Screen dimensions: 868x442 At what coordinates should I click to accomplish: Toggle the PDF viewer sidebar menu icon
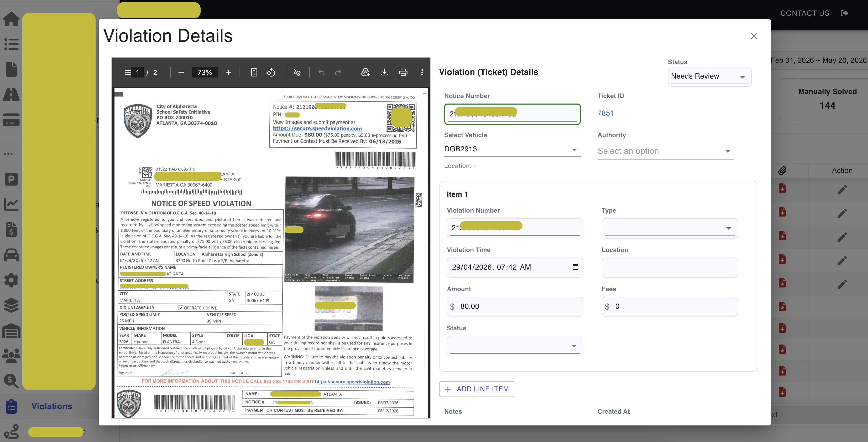point(128,73)
